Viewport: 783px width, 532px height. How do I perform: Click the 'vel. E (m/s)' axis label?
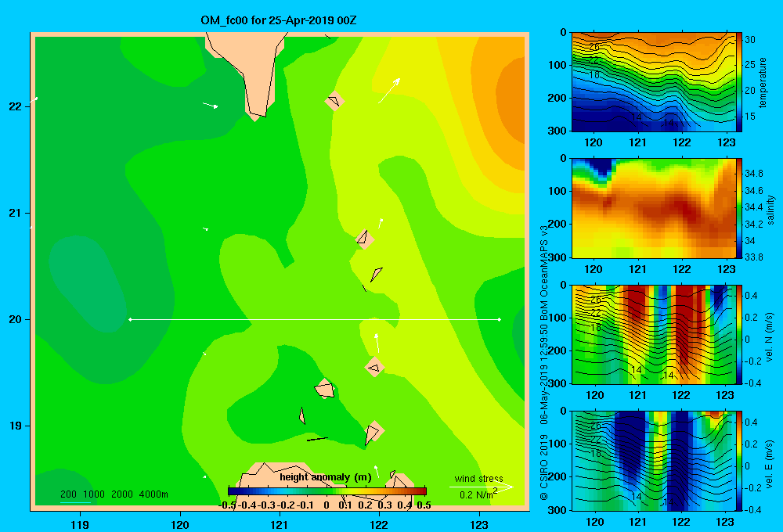point(770,464)
